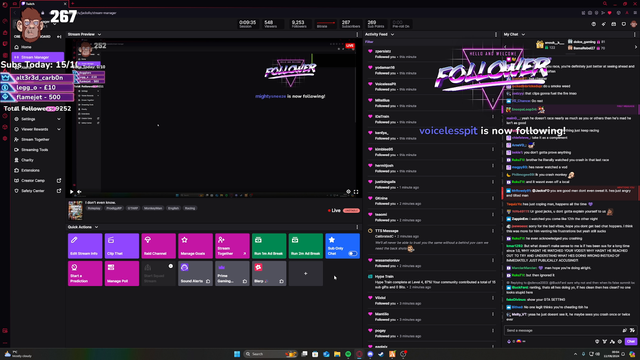
Task: Open stream preview video settings gear
Action: [348, 191]
